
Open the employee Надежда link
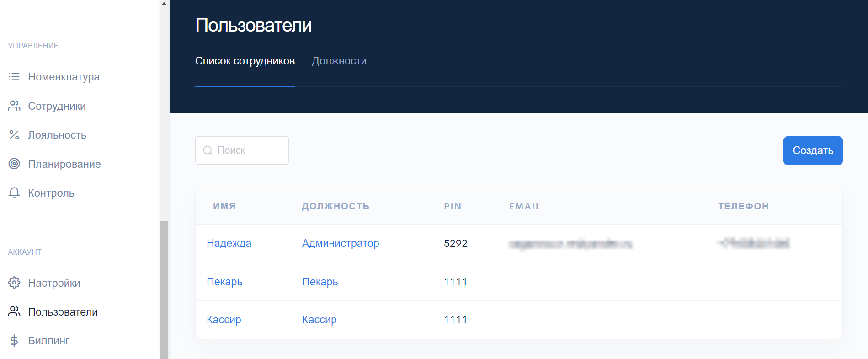pos(229,243)
